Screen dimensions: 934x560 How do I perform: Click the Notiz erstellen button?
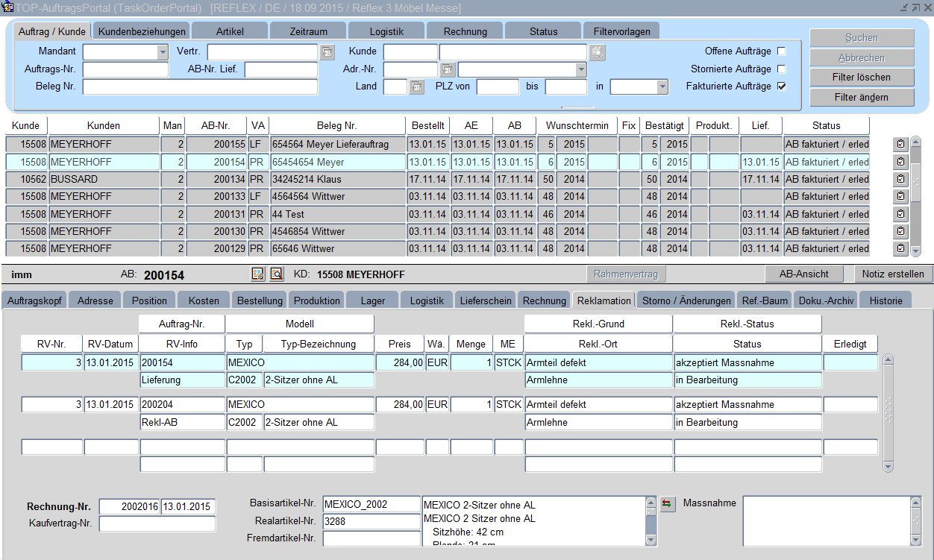pyautogui.click(x=892, y=274)
